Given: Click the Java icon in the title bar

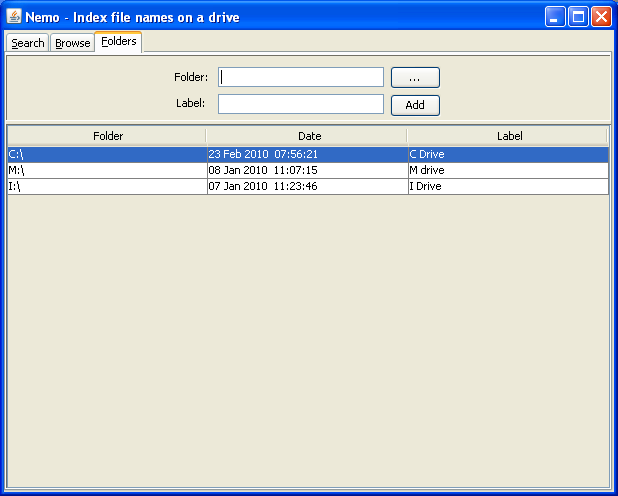Looking at the screenshot, I should (14, 16).
